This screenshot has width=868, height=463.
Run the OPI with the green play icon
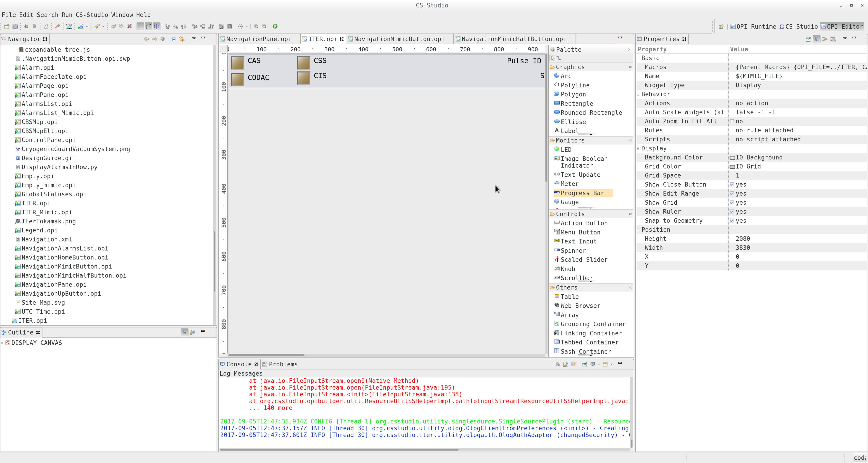coord(275,26)
